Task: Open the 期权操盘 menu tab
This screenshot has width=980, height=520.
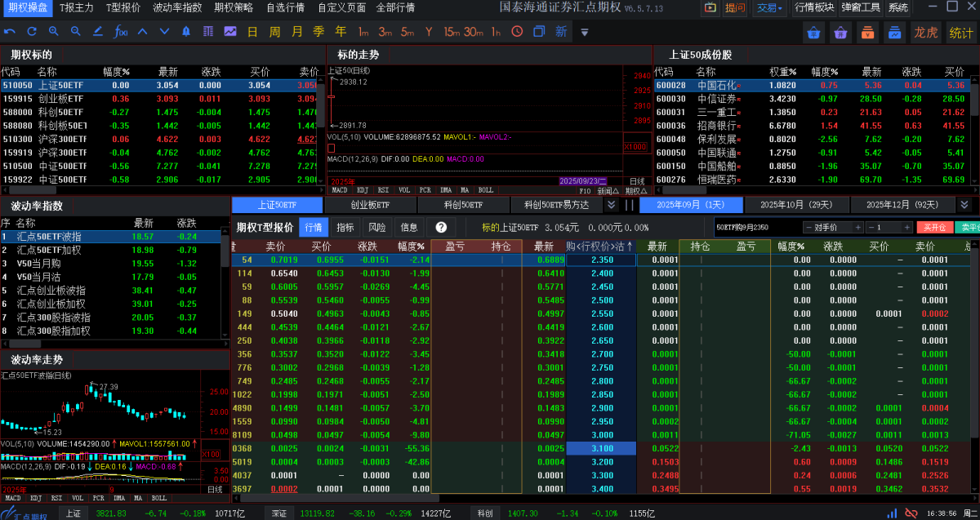Action: 28,8
